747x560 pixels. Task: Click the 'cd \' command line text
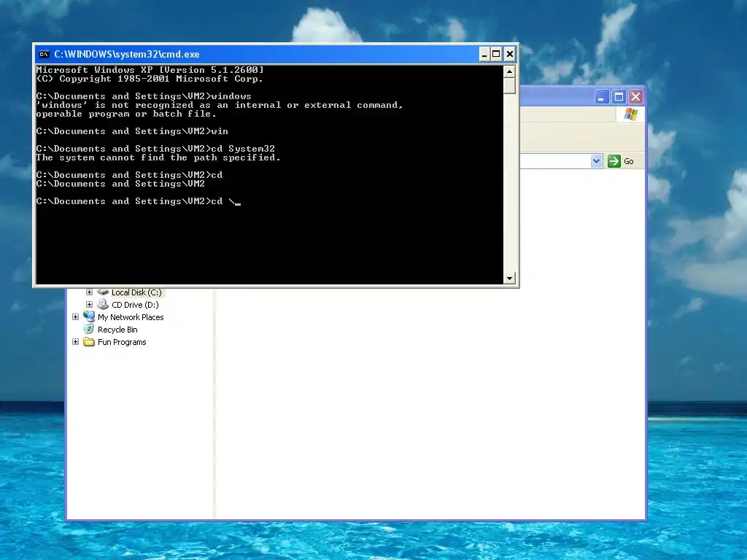pyautogui.click(x=222, y=201)
